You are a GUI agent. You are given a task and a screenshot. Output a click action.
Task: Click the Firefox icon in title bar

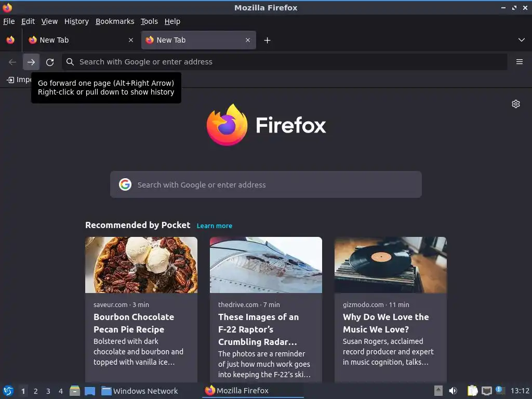tap(7, 7)
